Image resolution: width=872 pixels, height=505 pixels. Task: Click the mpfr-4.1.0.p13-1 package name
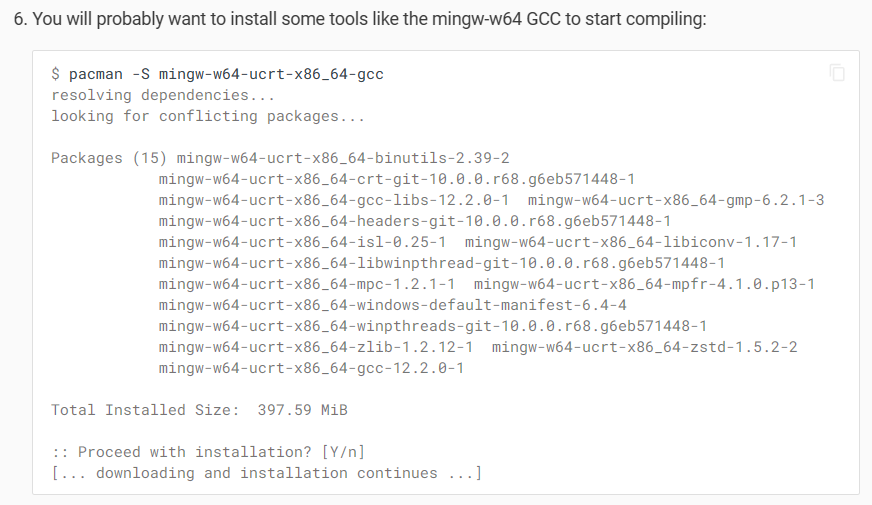tap(644, 284)
